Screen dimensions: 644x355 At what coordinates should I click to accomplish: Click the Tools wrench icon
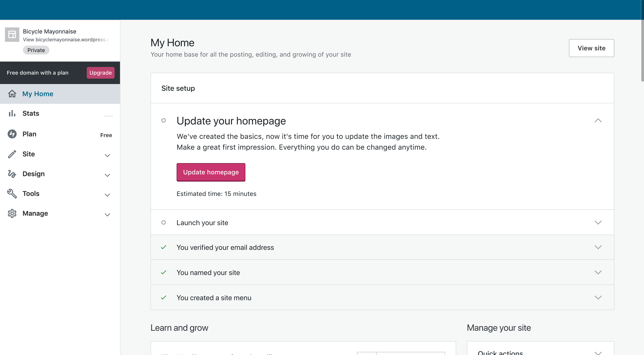coord(12,193)
